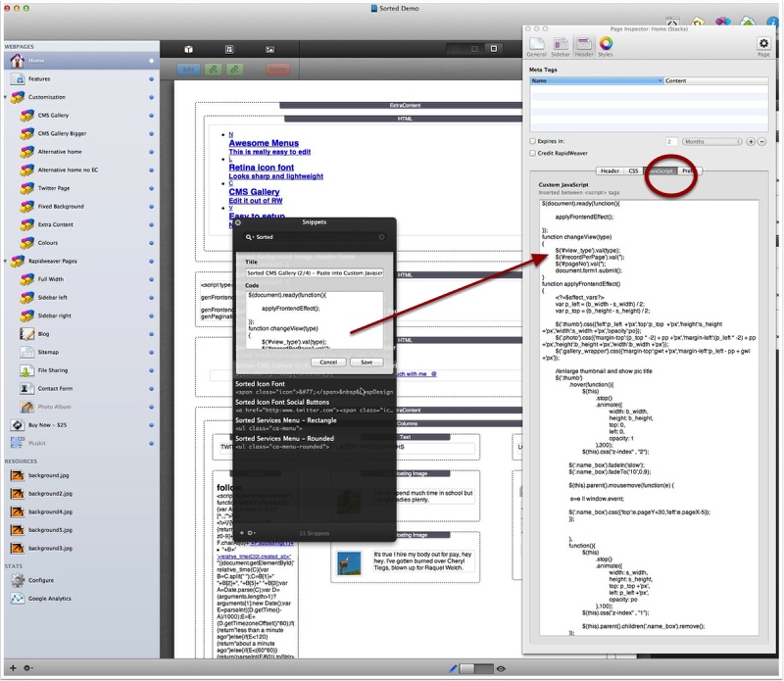
Task: Open the Sidebar pane in Page Inspector
Action: (561, 44)
